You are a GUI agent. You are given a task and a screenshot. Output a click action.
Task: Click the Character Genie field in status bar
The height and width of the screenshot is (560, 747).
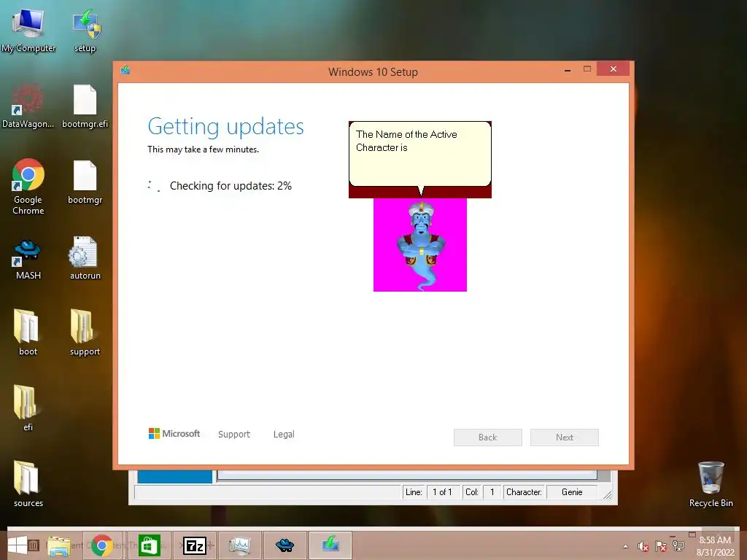tap(572, 492)
